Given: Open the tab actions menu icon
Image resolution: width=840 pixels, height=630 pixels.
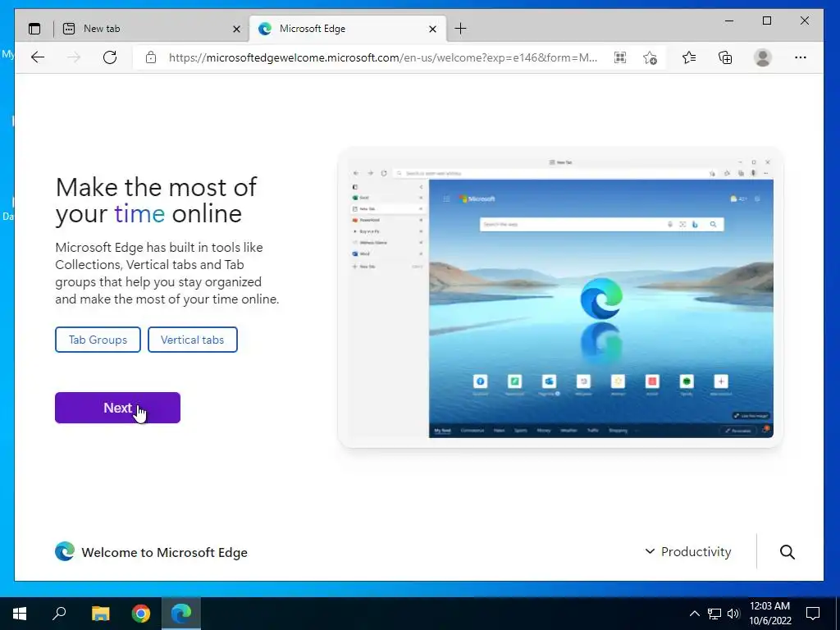Looking at the screenshot, I should point(34,29).
